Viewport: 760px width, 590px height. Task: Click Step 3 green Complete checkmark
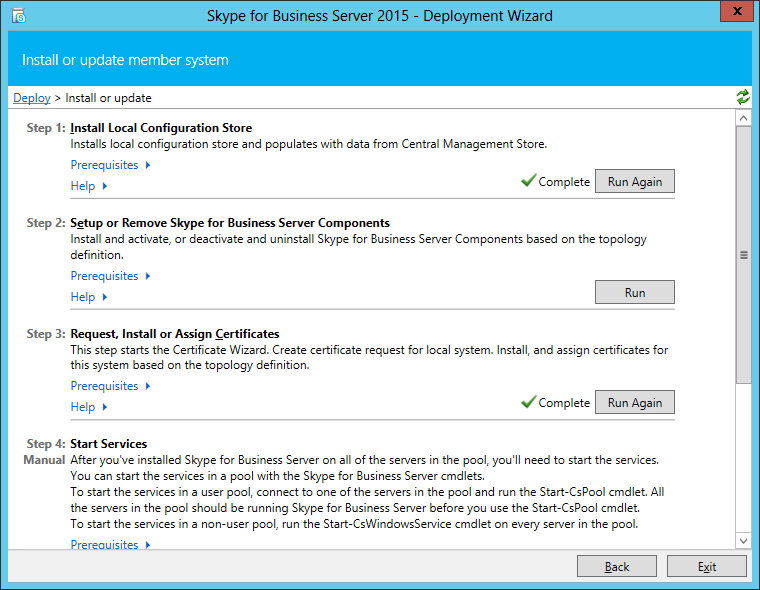pos(528,401)
